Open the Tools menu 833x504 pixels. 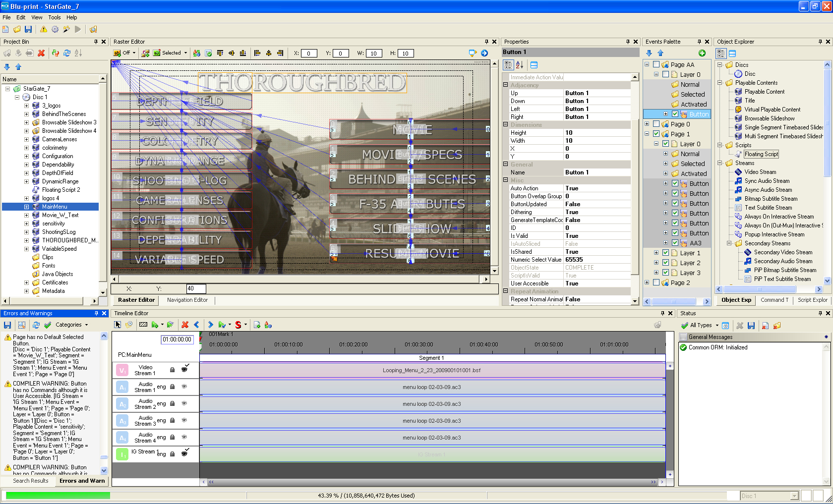54,17
